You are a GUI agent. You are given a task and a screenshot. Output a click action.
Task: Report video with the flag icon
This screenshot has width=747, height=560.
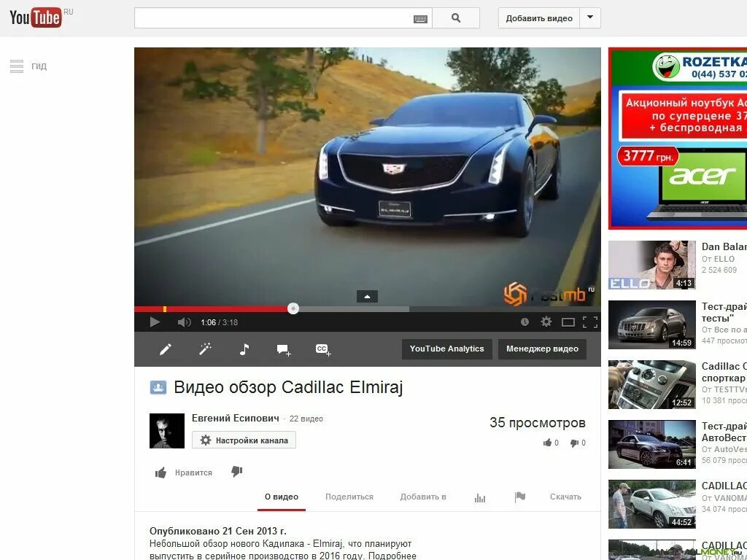click(x=519, y=497)
